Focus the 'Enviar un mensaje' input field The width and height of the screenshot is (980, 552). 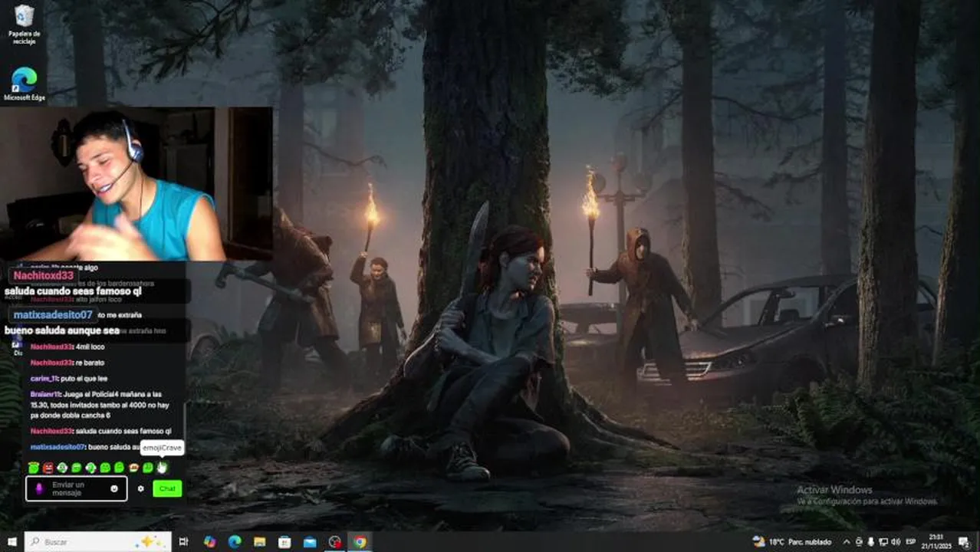(x=76, y=488)
